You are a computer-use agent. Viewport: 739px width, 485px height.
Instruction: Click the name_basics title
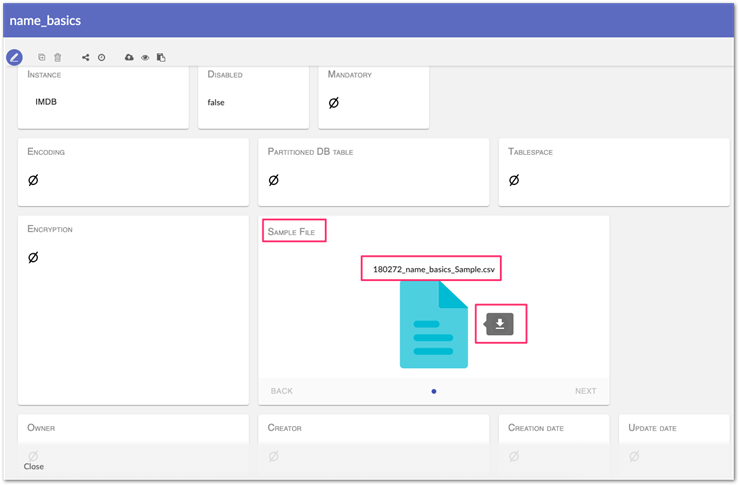click(x=45, y=21)
